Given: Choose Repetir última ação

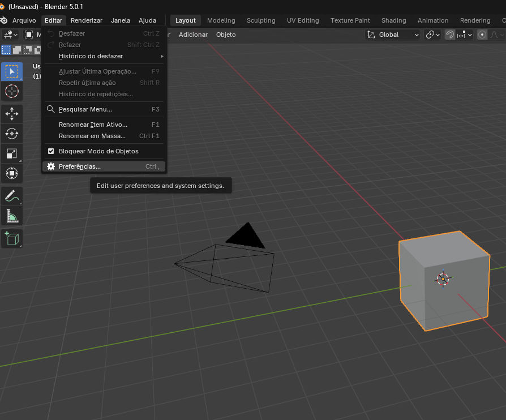Looking at the screenshot, I should point(104,83).
